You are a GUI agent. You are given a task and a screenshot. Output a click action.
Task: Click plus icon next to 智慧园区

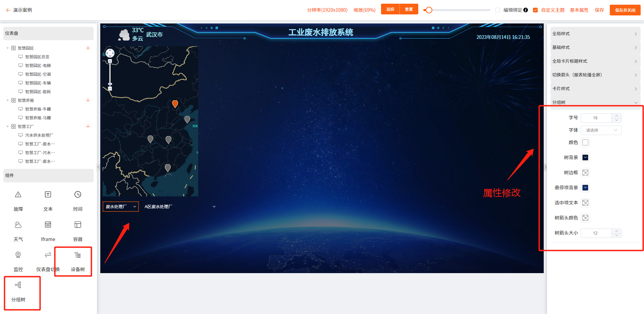tap(88, 48)
